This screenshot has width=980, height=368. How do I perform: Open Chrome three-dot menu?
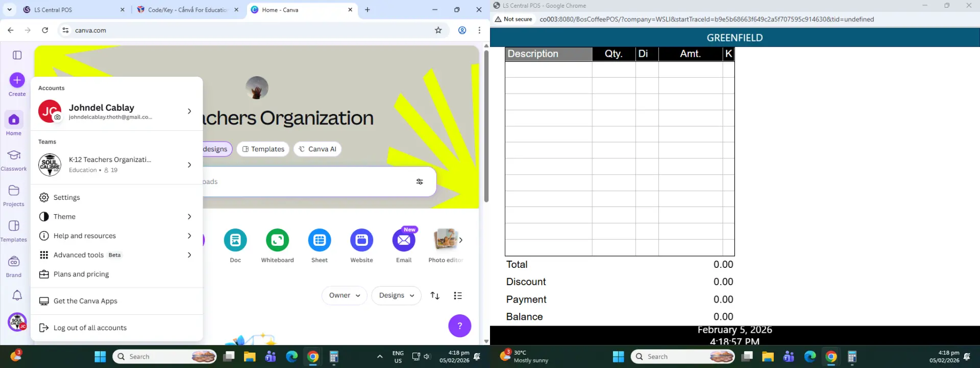[479, 30]
